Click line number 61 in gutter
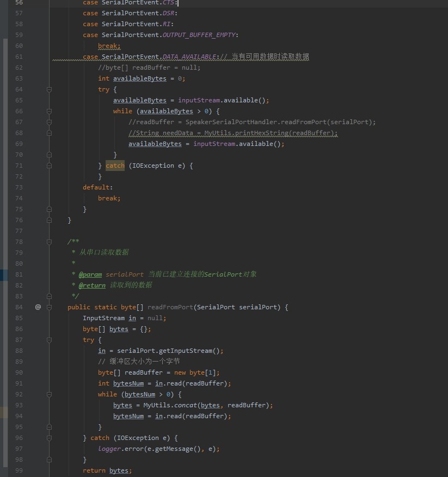 point(19,57)
